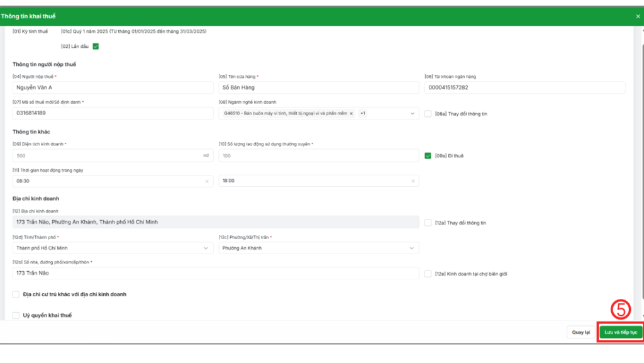Remove the G46510 business sector tag

pyautogui.click(x=352, y=113)
